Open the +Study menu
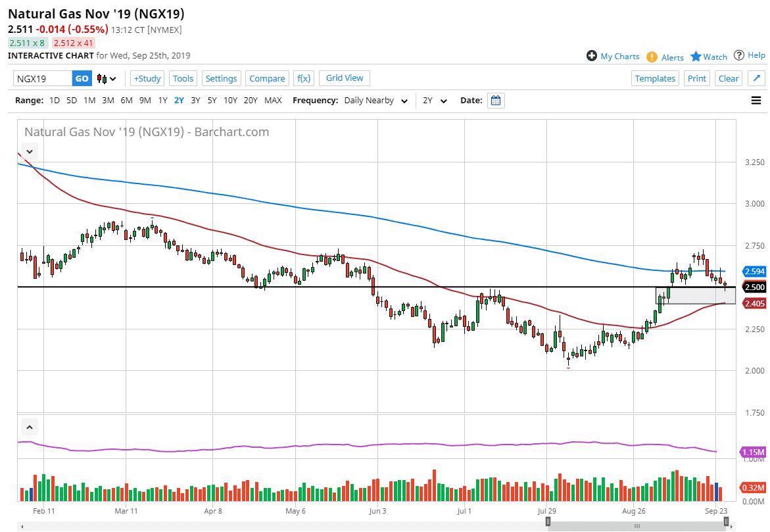This screenshot has width=770, height=532. click(x=147, y=78)
